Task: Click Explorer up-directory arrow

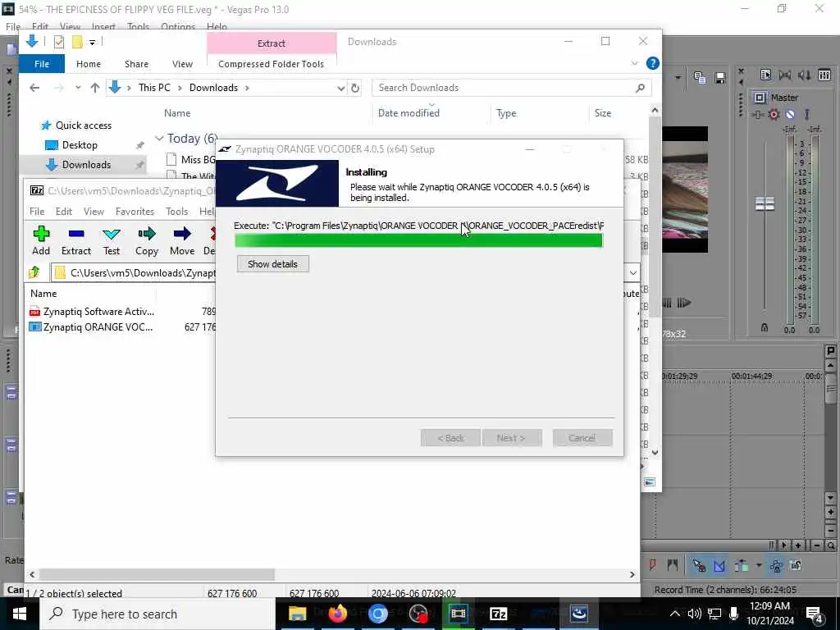Action: coord(95,88)
